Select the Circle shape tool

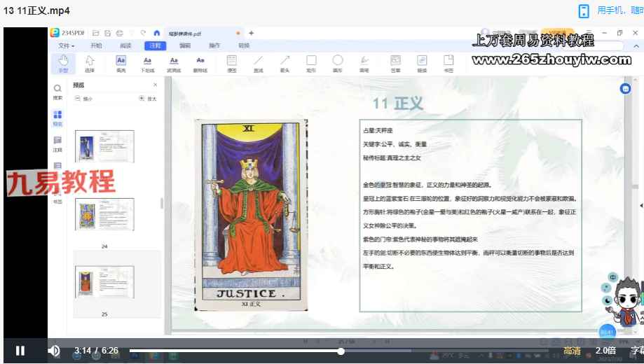[338, 64]
